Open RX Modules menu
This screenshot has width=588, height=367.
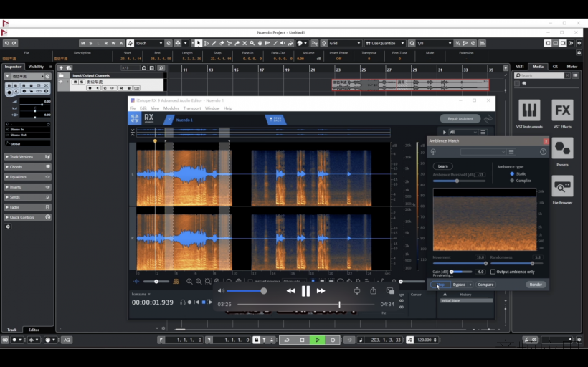171,108
